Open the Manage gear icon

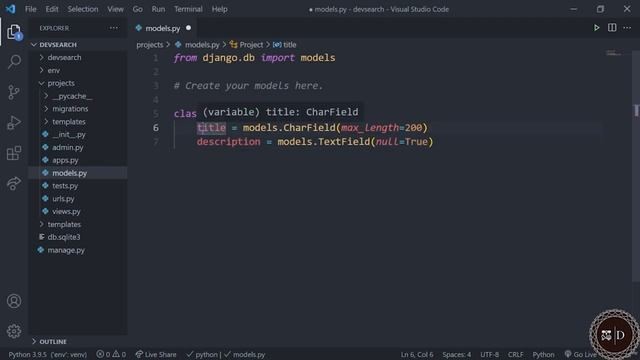point(14,331)
